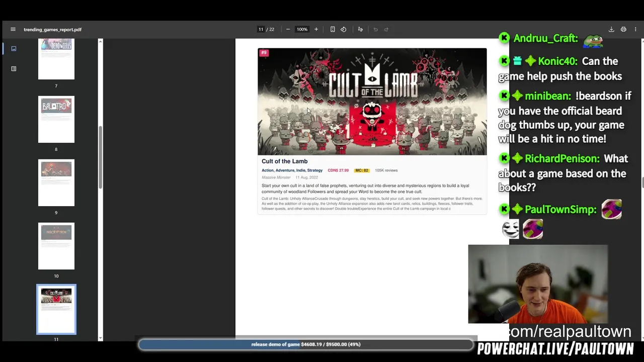The image size is (644, 362).
Task: Open page 10 Inscryption thumbnail
Action: (56, 246)
